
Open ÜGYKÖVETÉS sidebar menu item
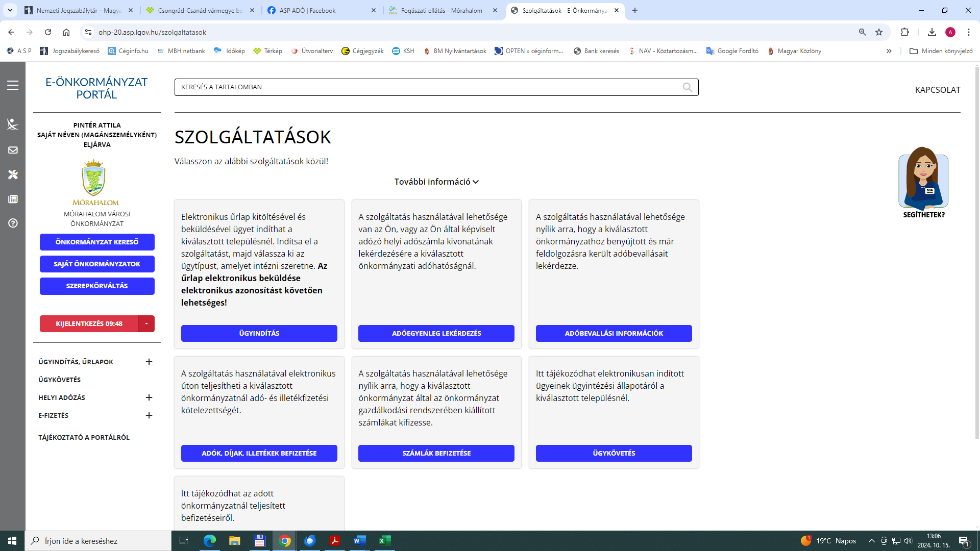tap(60, 380)
